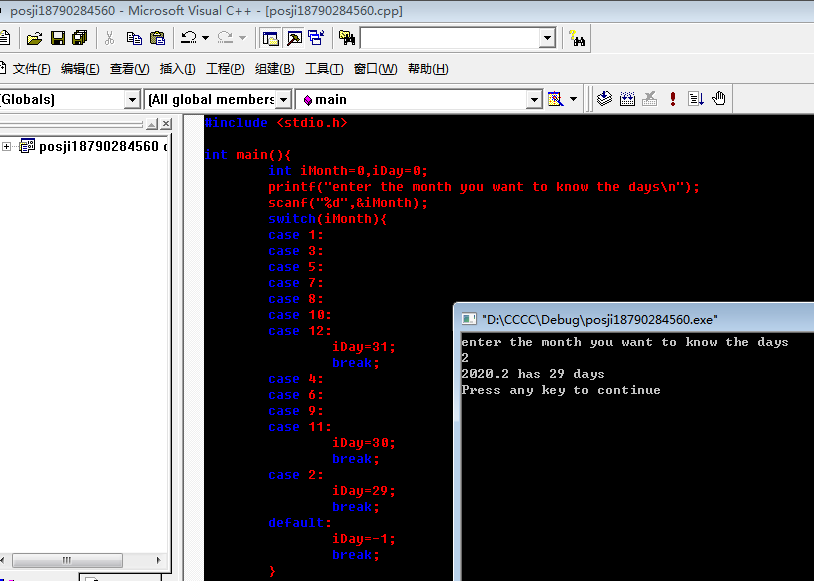Image resolution: width=814 pixels, height=581 pixels.
Task: Click '2020.2 has 29 days' console output
Action: click(533, 374)
